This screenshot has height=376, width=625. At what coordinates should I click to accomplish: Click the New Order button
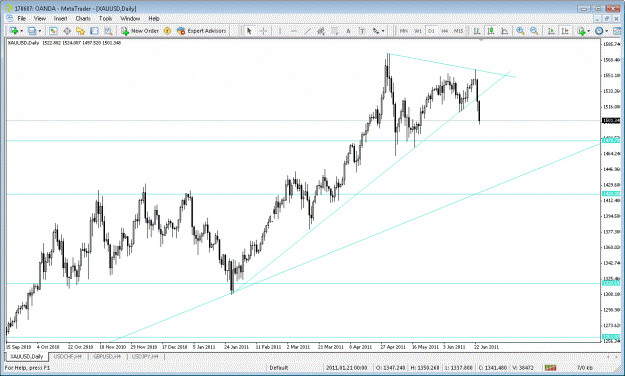pyautogui.click(x=140, y=31)
